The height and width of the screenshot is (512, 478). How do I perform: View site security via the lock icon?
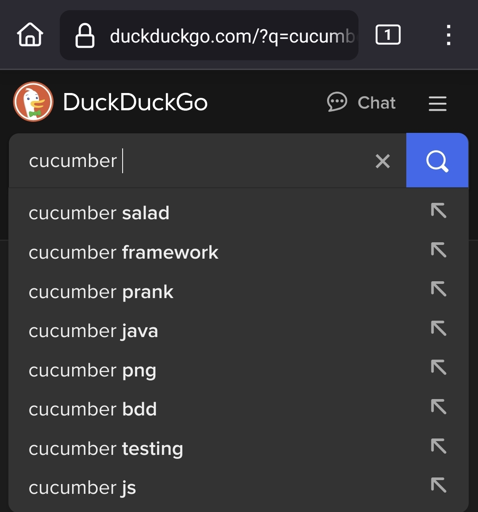coord(85,35)
